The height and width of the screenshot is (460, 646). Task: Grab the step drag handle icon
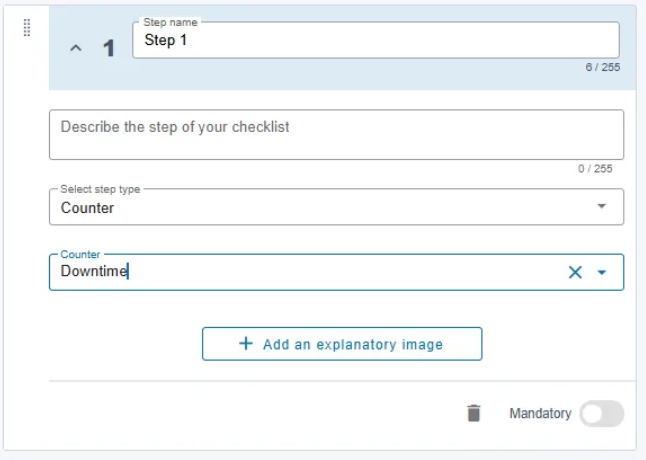point(27,28)
